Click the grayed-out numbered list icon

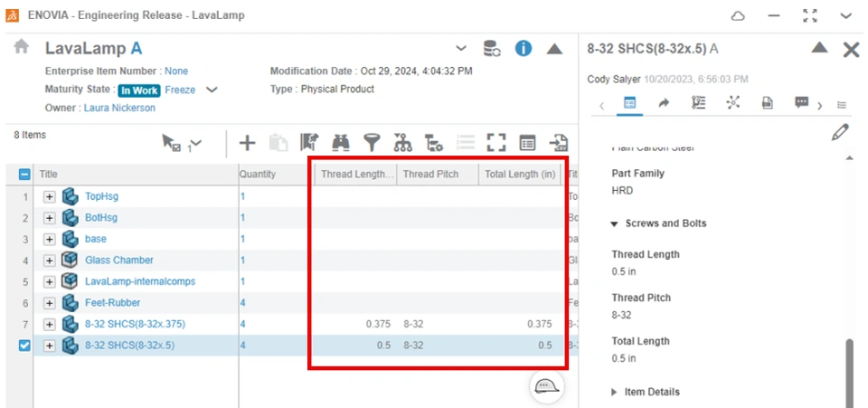(466, 143)
